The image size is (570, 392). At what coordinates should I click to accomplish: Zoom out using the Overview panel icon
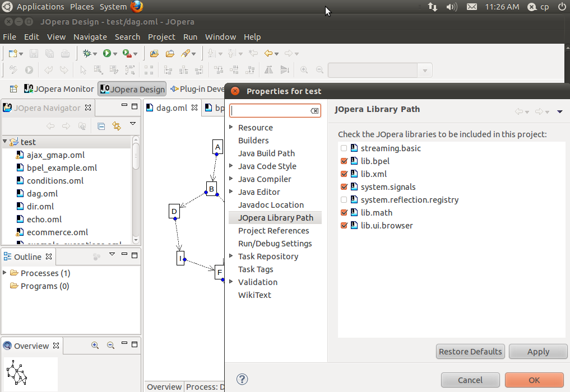[110, 345]
